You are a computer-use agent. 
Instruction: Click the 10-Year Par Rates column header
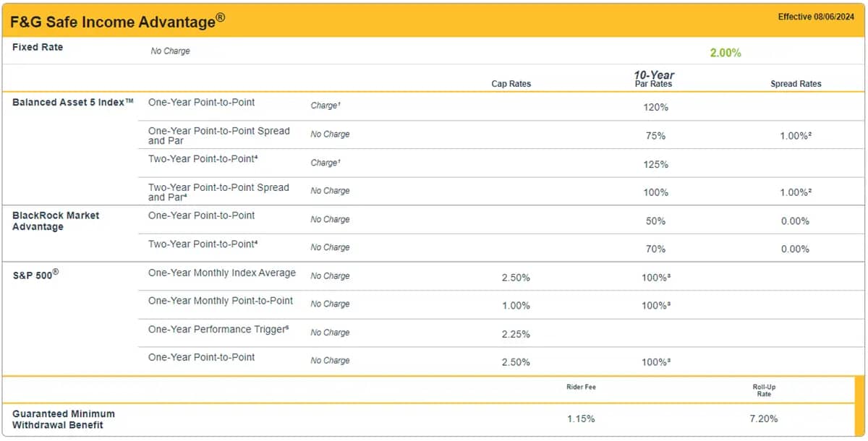pos(654,79)
